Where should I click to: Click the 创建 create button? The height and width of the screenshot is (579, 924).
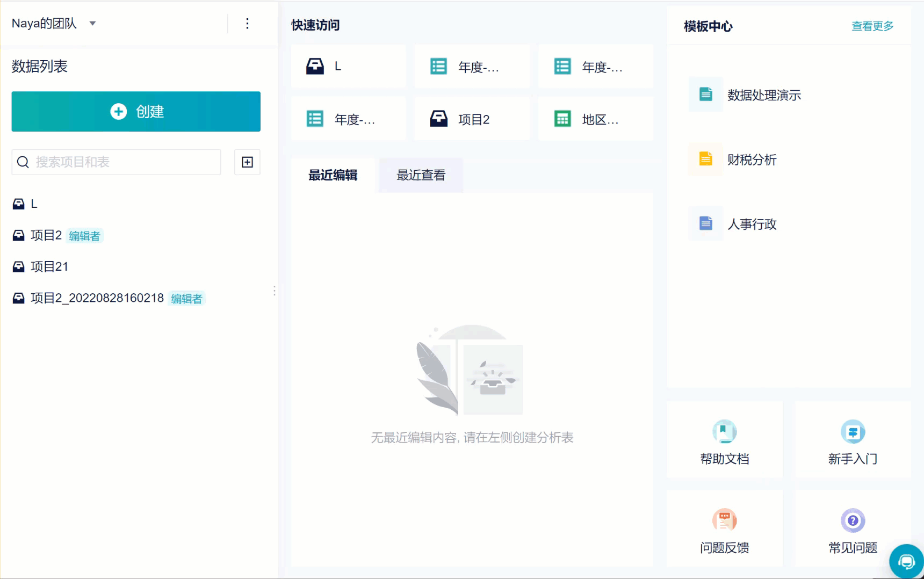click(x=136, y=112)
